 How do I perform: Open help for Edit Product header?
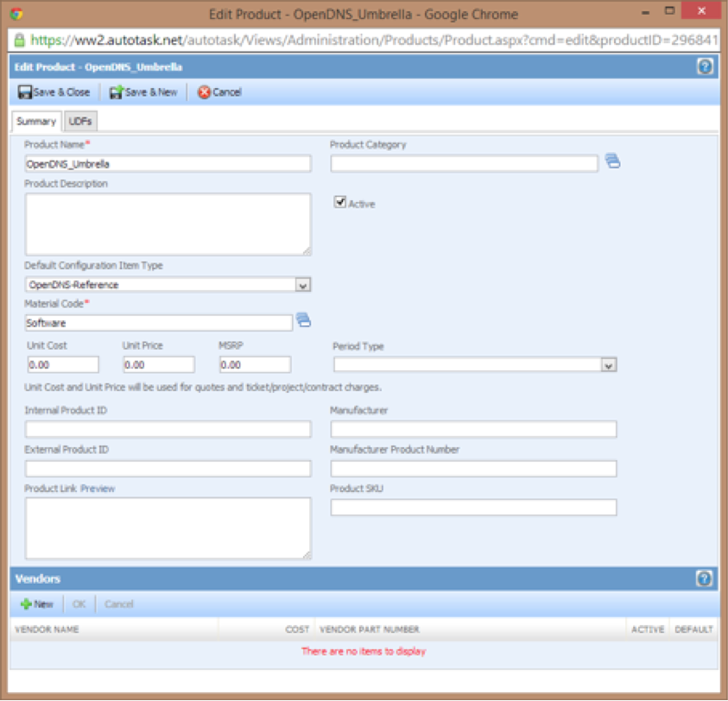[x=705, y=66]
